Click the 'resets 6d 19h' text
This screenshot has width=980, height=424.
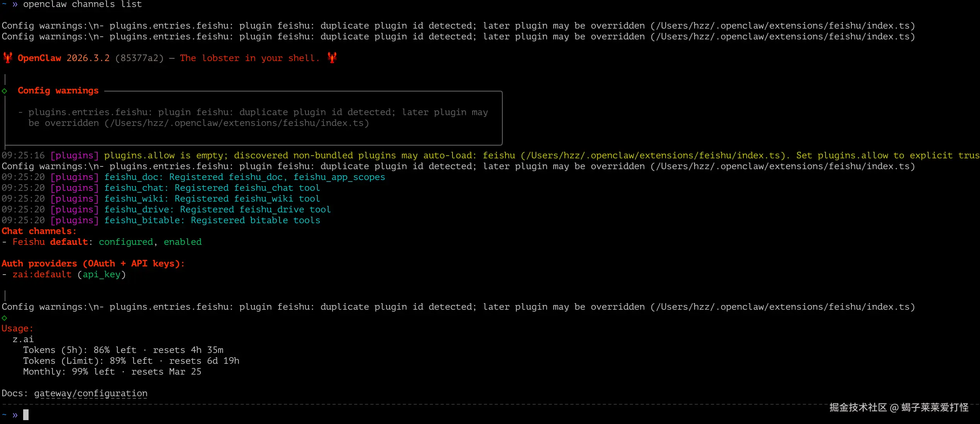pos(204,361)
